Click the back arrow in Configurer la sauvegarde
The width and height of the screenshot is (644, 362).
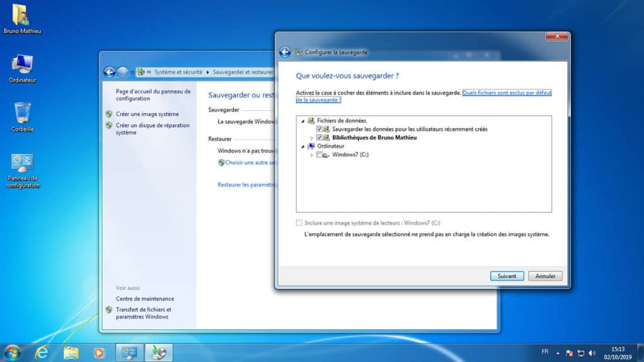[x=285, y=52]
